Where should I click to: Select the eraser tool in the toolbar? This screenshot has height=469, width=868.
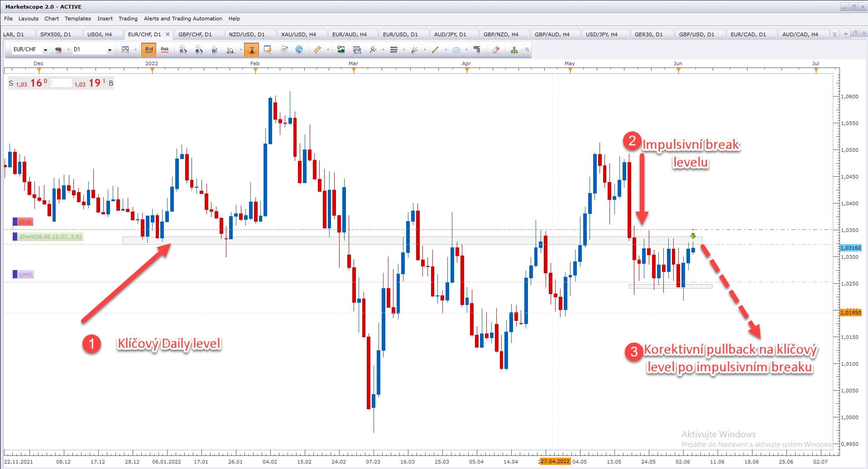tap(496, 50)
